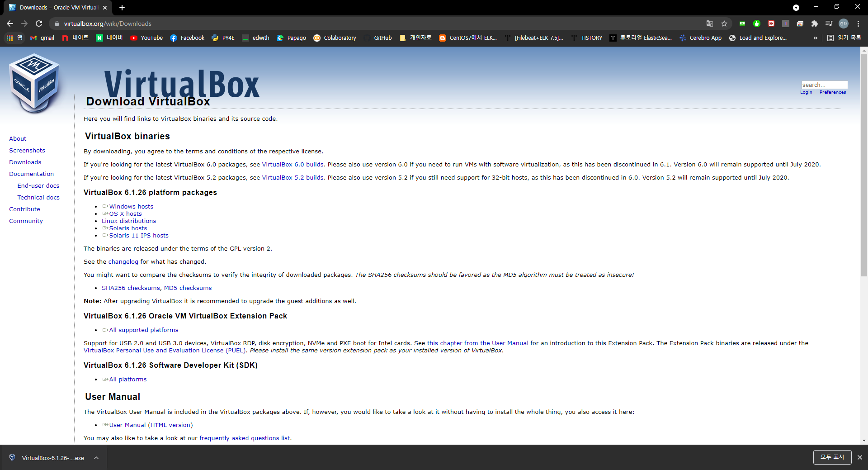Open the PUEL license link

(165, 351)
